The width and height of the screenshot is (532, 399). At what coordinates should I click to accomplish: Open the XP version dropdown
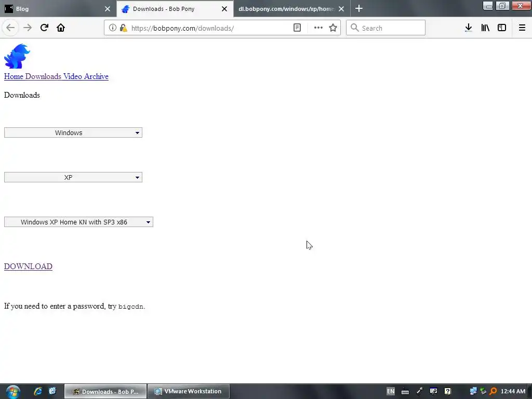73,177
